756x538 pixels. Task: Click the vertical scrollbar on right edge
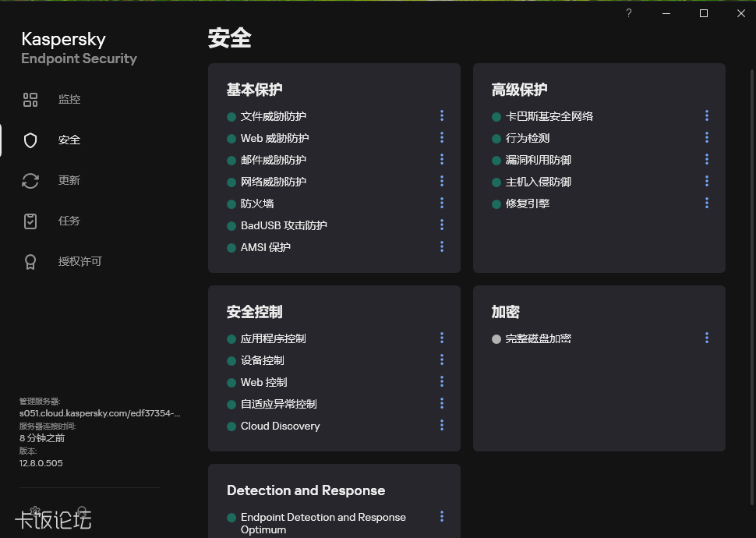point(752,287)
